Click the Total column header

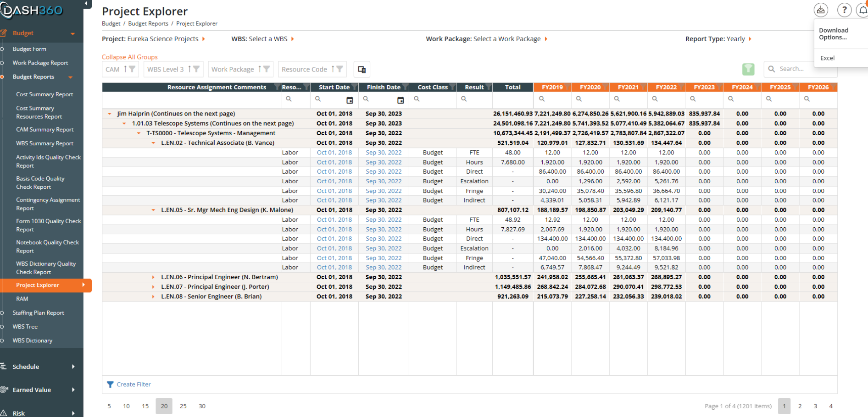pos(513,87)
